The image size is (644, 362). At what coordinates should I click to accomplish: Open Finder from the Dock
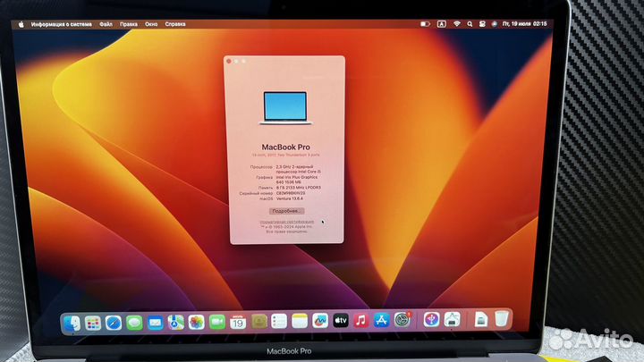pos(72,323)
